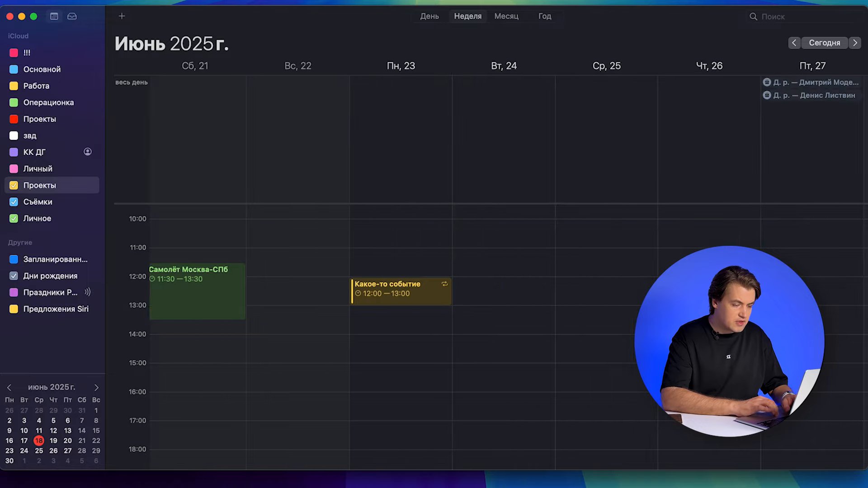Image resolution: width=868 pixels, height=488 pixels.
Task: Toggle the !!! calendar checkbox
Action: (x=14, y=53)
